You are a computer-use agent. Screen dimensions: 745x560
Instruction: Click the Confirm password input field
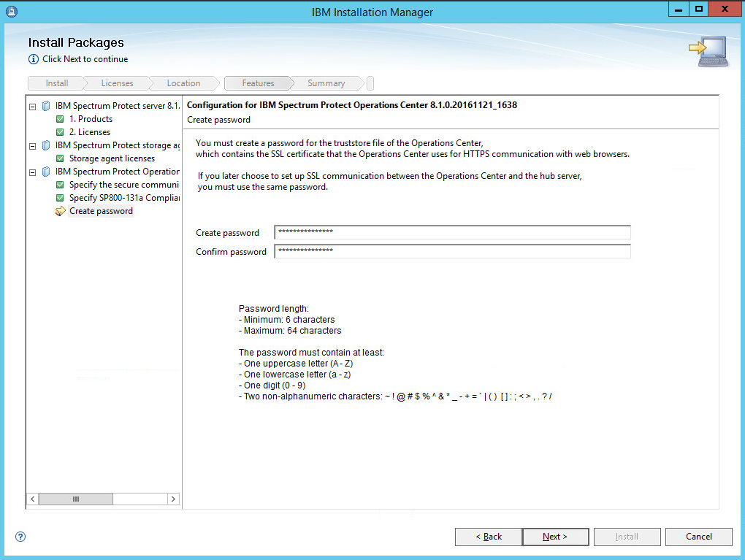point(452,251)
